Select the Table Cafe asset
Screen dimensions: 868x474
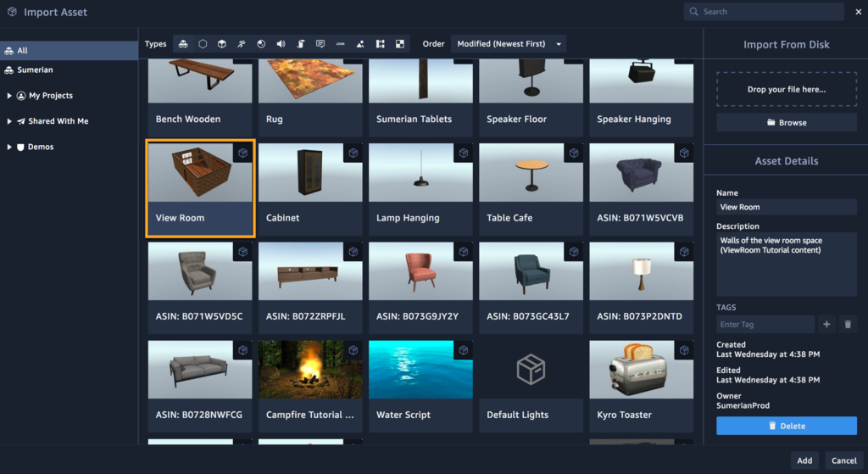point(531,189)
